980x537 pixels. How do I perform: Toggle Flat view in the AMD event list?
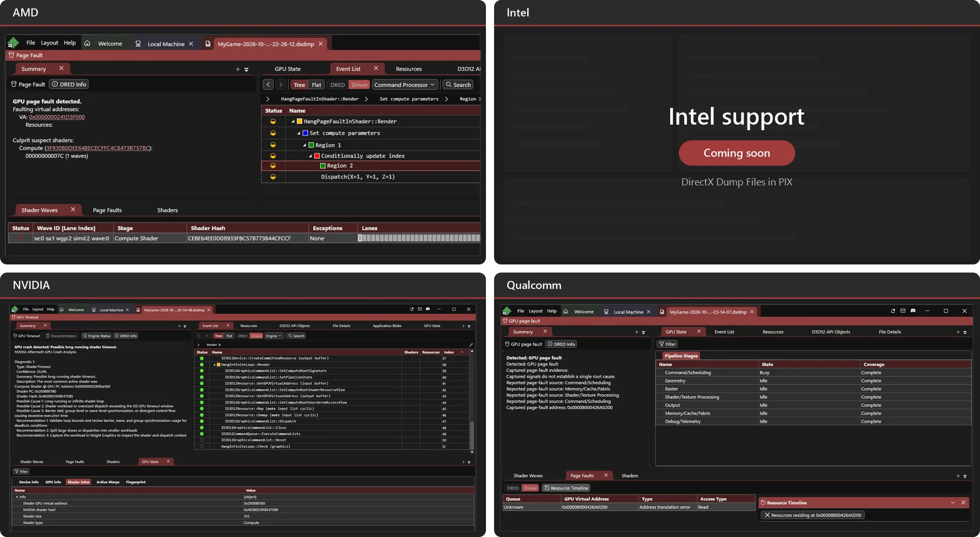316,85
